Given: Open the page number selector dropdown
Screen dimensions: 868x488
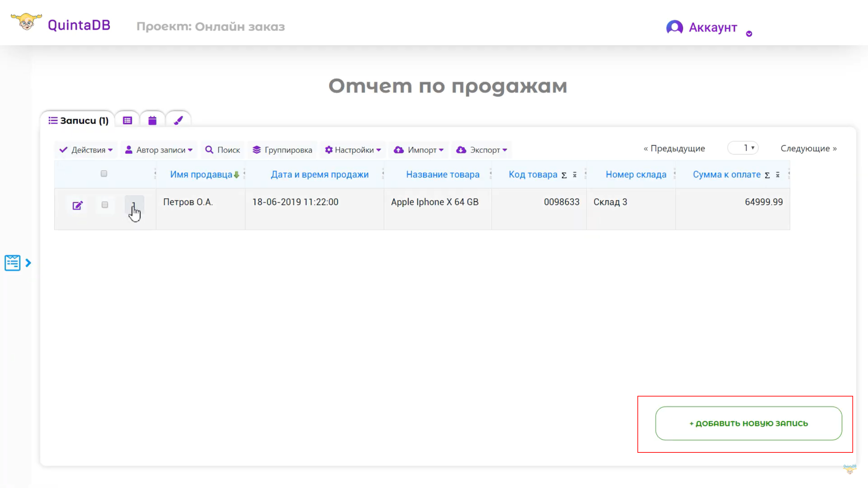Looking at the screenshot, I should 743,148.
